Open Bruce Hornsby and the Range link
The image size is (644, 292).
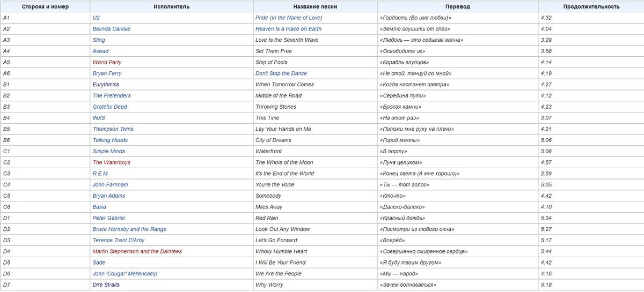click(129, 229)
